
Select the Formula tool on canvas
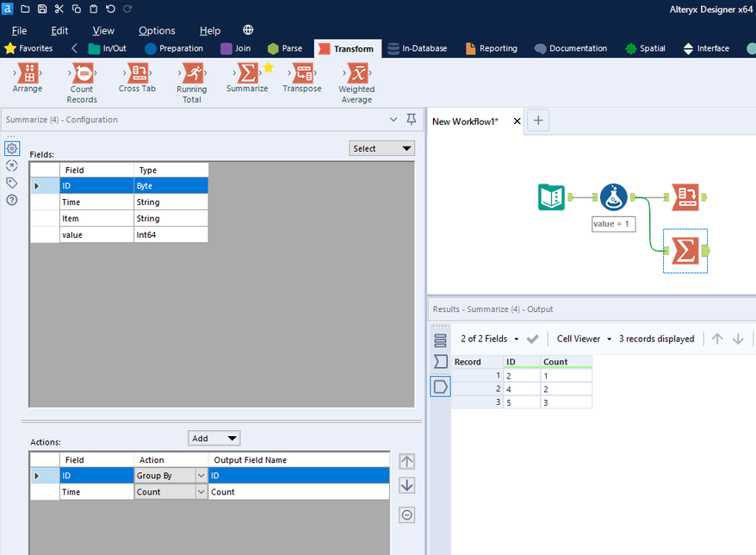click(x=612, y=198)
